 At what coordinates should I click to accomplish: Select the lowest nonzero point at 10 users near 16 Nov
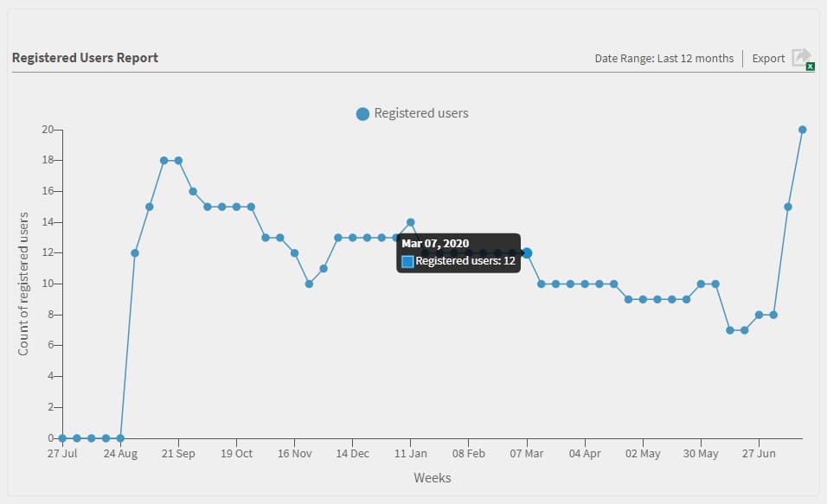click(x=309, y=284)
